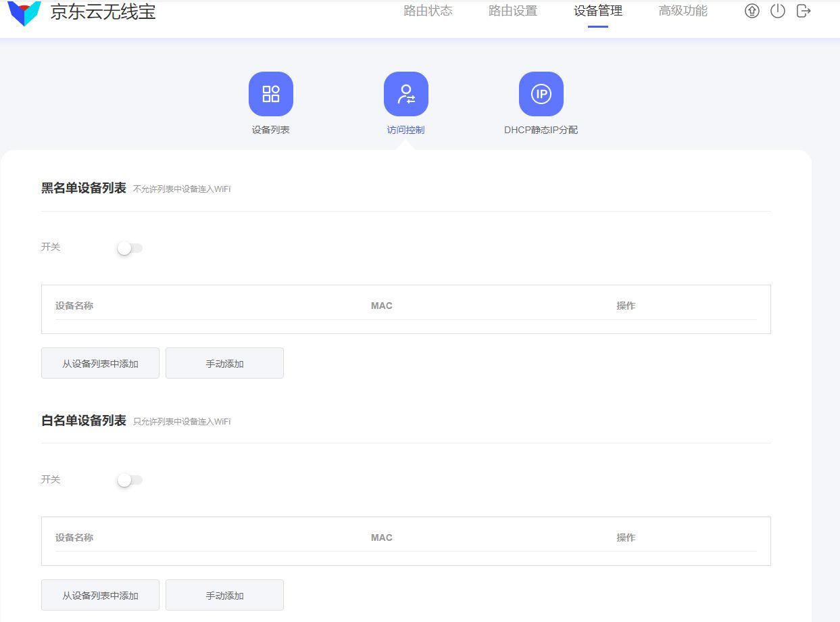Click 从设备列表中添加 under the blacklist
The width and height of the screenshot is (840, 622).
[x=100, y=364]
